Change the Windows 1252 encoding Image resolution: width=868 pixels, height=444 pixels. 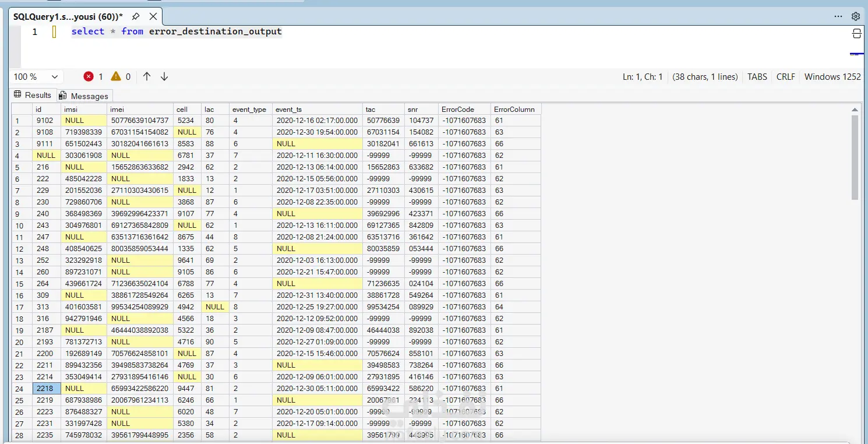832,76
